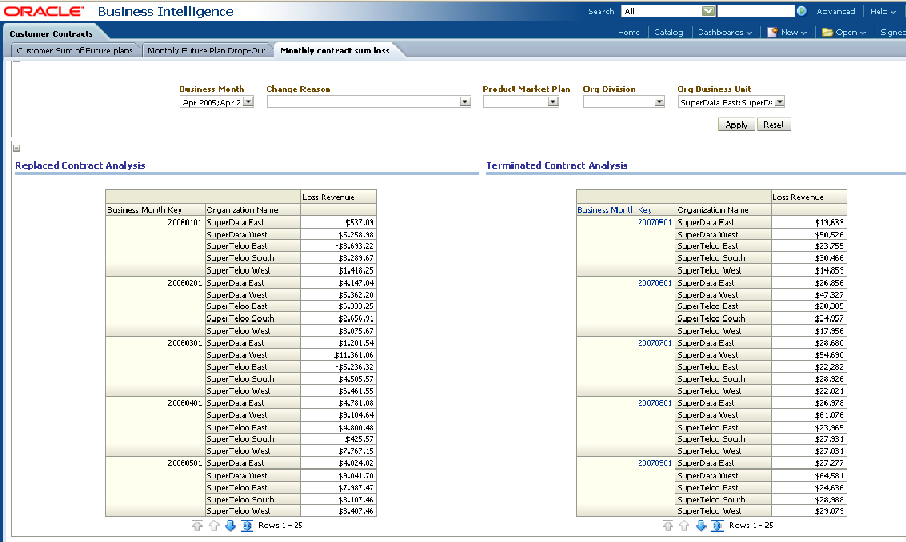
Task: Click Terminated Contract Analysis heading
Action: tap(556, 166)
